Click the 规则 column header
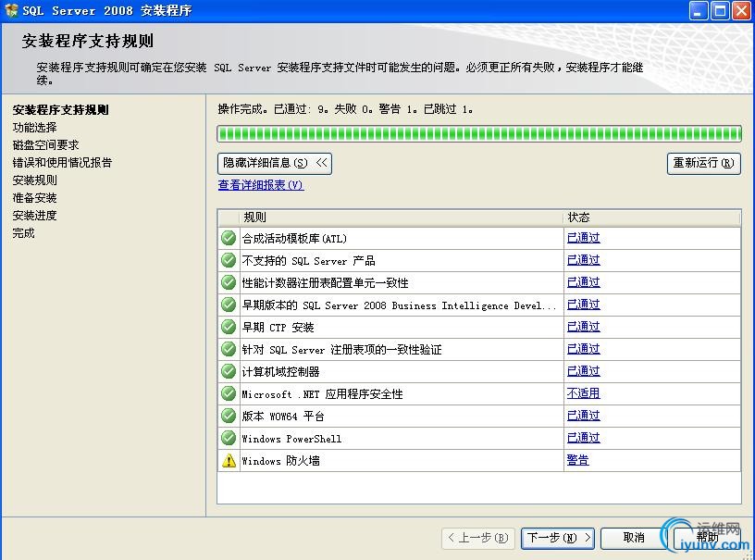The image size is (755, 560). (x=402, y=218)
